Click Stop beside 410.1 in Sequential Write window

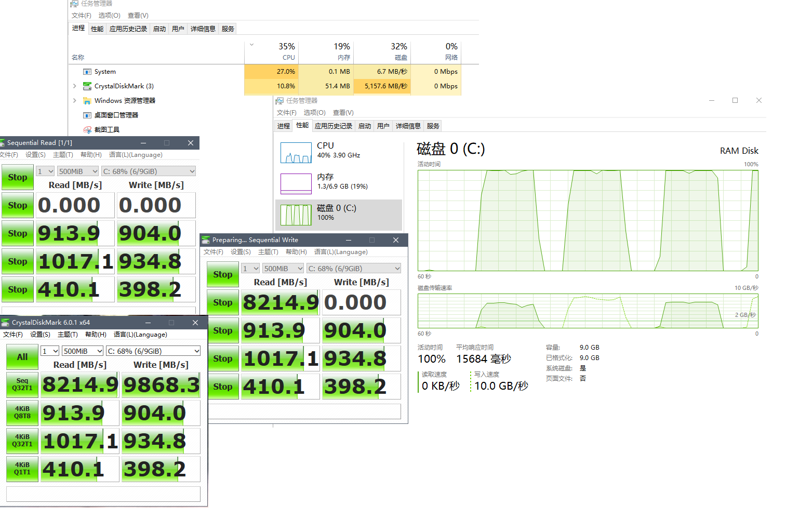223,387
